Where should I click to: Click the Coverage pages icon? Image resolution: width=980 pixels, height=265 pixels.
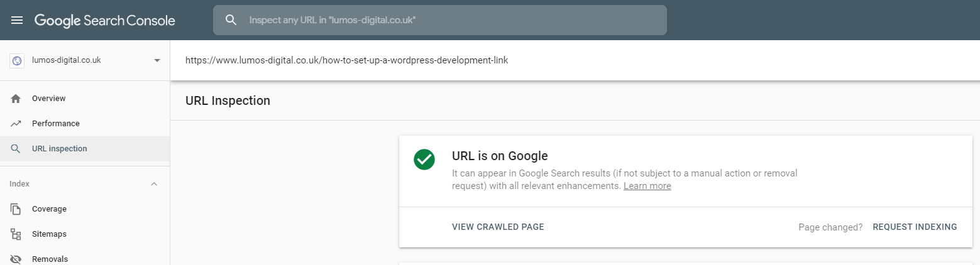(16, 209)
